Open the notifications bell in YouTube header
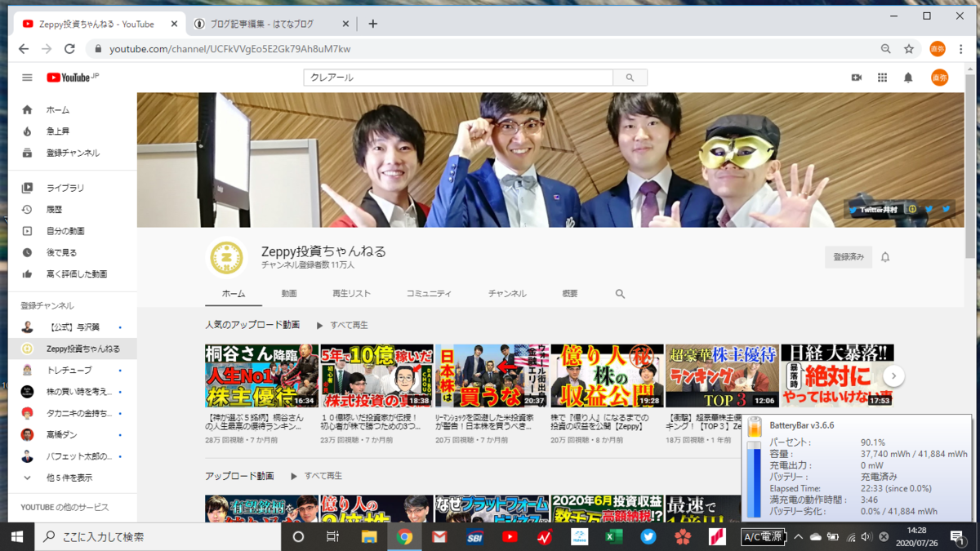 [908, 78]
